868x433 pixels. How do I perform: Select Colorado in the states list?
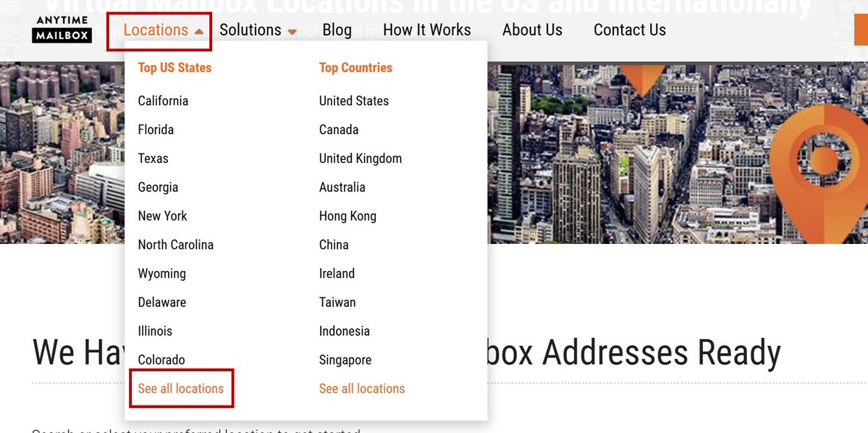161,360
